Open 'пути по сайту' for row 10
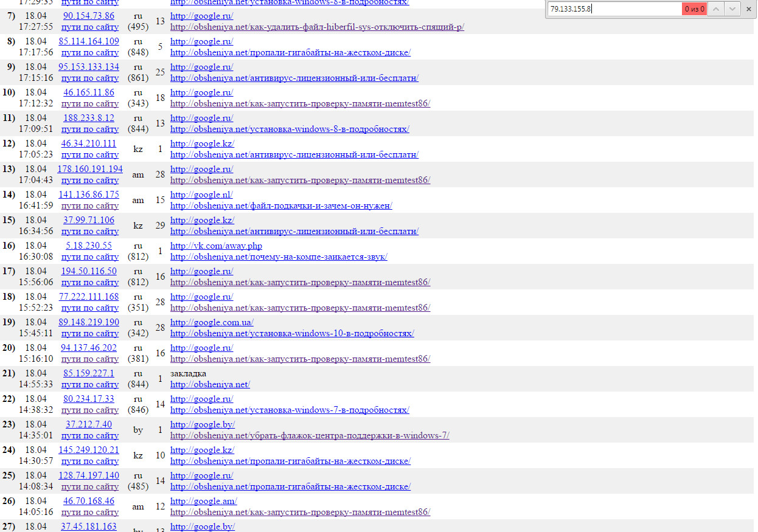The width and height of the screenshot is (758, 532). [90, 103]
